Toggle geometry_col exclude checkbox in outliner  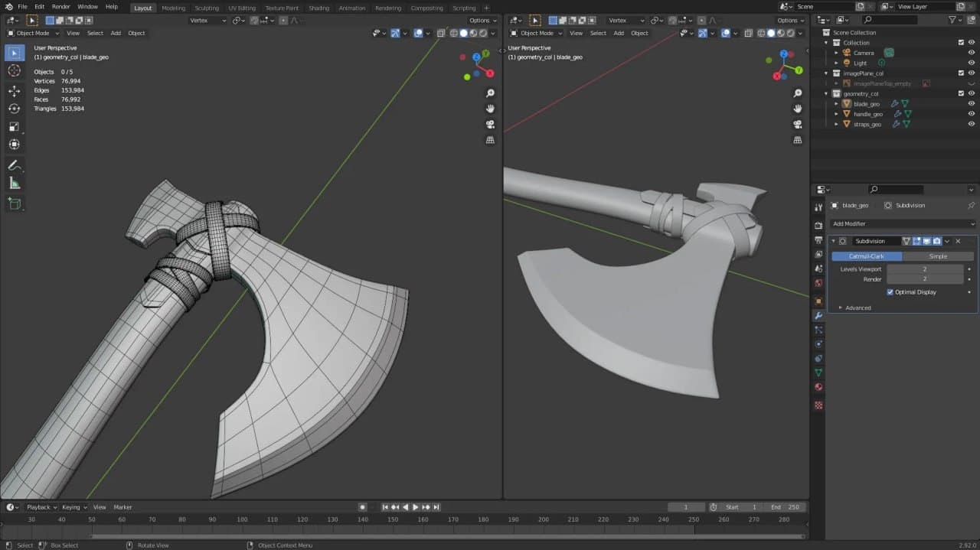coord(961,93)
